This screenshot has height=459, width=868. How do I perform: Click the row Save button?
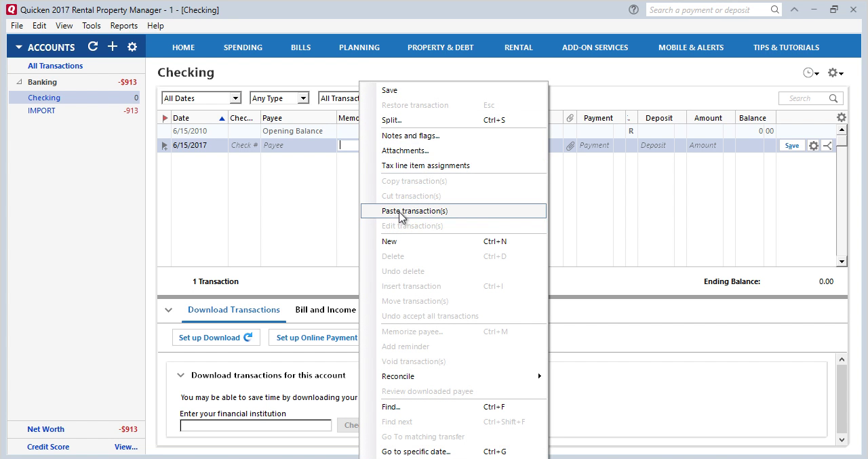click(791, 145)
